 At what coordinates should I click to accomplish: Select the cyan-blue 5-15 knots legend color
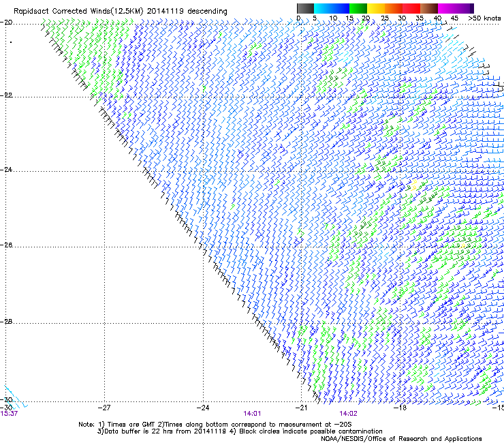[x=332, y=8]
